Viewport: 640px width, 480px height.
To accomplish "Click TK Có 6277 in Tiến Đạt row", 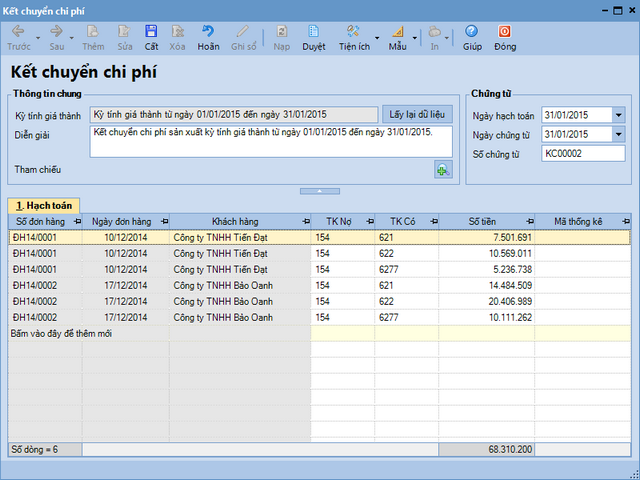I will (x=407, y=269).
